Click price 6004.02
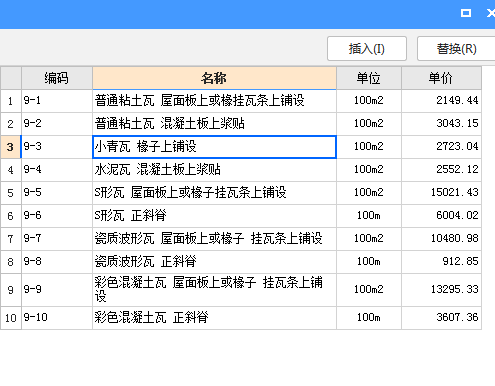This screenshot has height=386, width=495. 441,216
